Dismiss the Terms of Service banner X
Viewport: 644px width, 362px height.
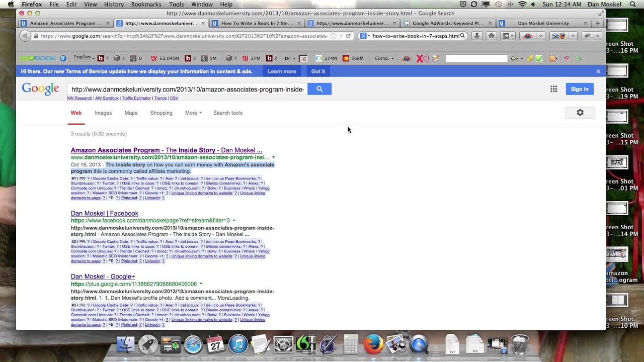coord(598,71)
